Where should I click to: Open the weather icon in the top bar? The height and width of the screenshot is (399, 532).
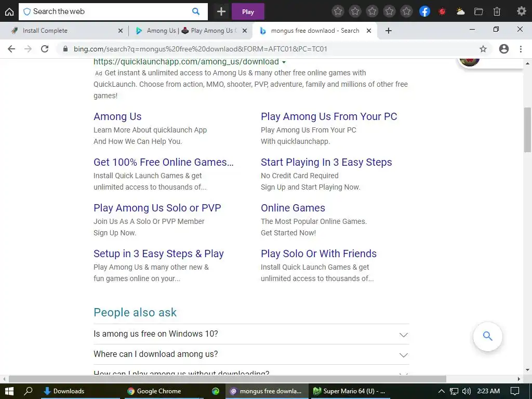[460, 11]
